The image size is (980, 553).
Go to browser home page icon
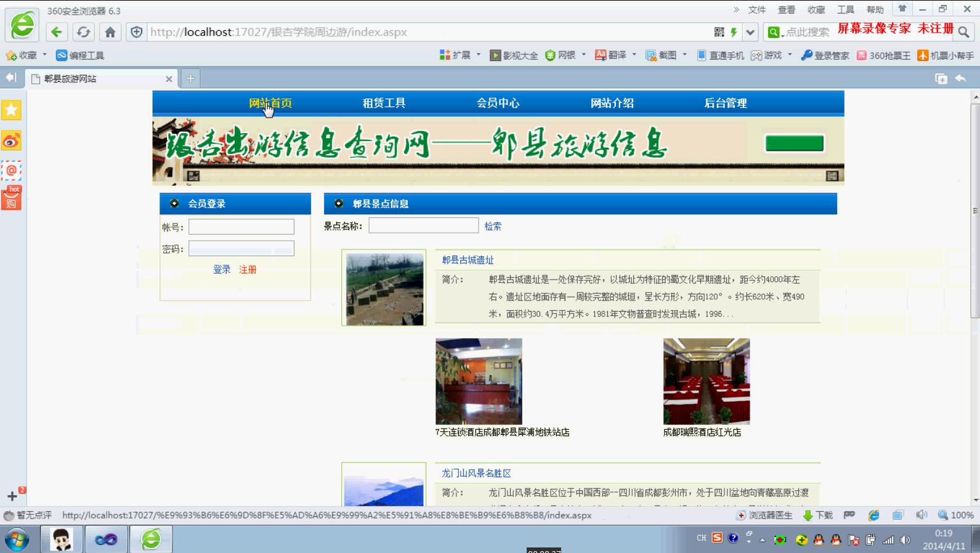click(x=110, y=32)
